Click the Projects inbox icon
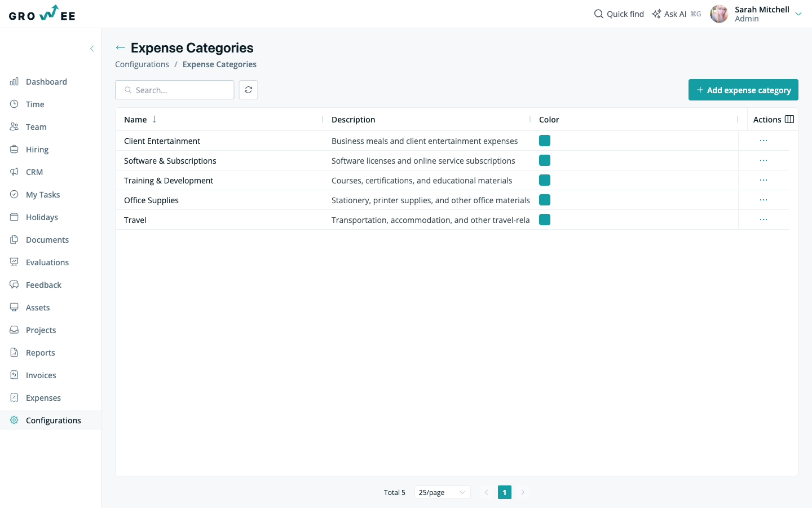The image size is (812, 508). tap(14, 330)
